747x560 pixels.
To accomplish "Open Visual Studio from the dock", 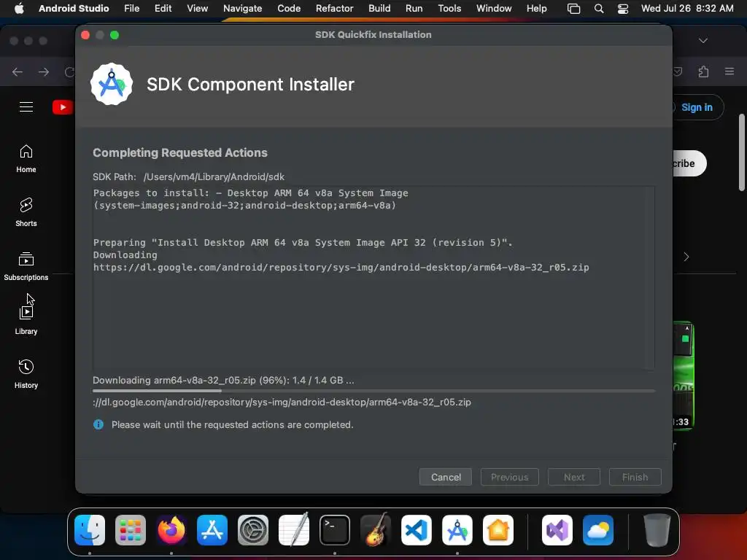I will pos(557,530).
